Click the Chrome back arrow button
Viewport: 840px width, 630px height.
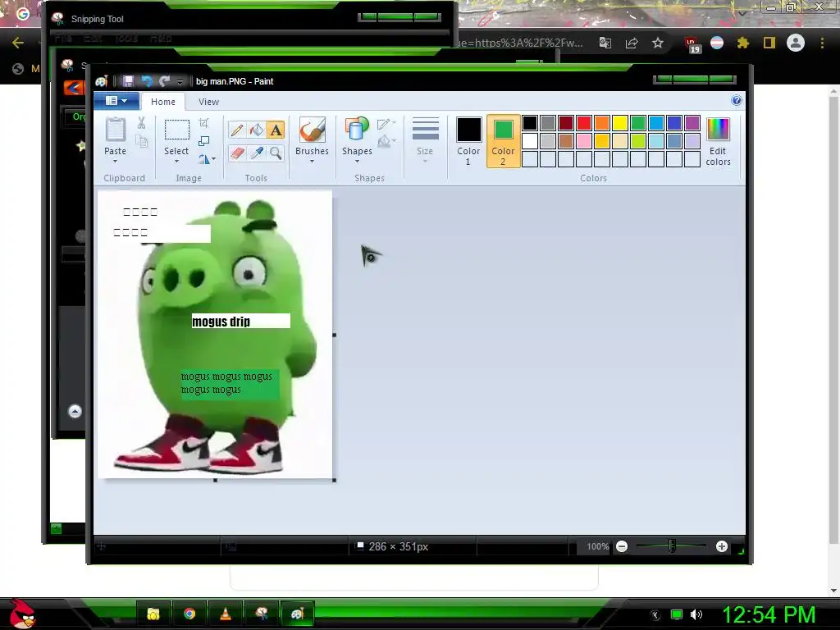(x=18, y=43)
